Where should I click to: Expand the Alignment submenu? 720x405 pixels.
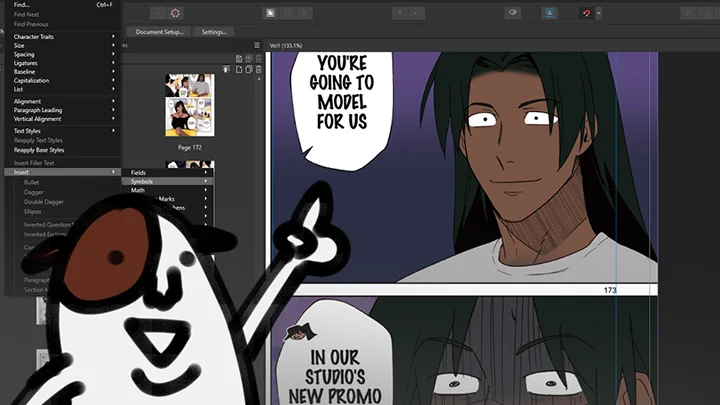63,101
